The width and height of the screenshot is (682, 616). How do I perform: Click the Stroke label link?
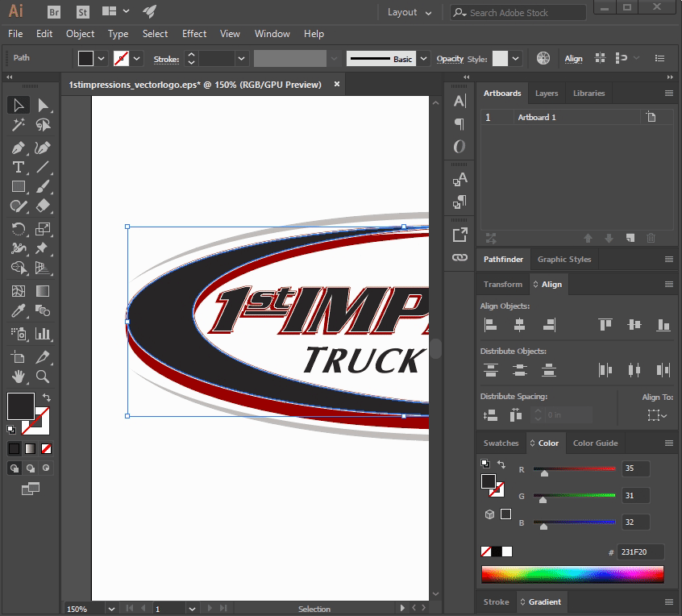(166, 59)
